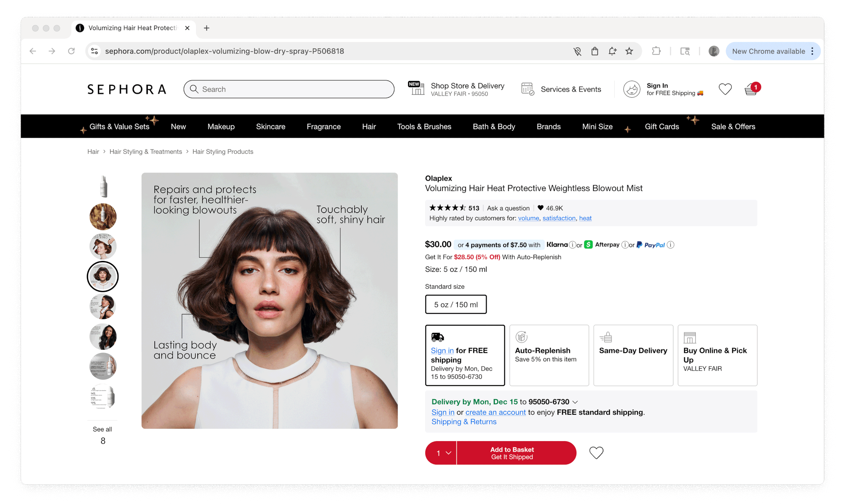Add product to Loves with heart icon
846x504 pixels.
tap(596, 453)
